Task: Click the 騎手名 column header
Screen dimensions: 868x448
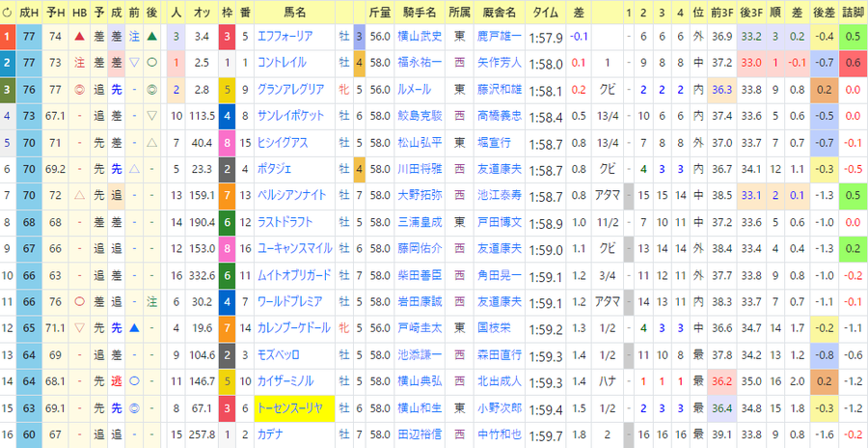Action: pos(420,13)
